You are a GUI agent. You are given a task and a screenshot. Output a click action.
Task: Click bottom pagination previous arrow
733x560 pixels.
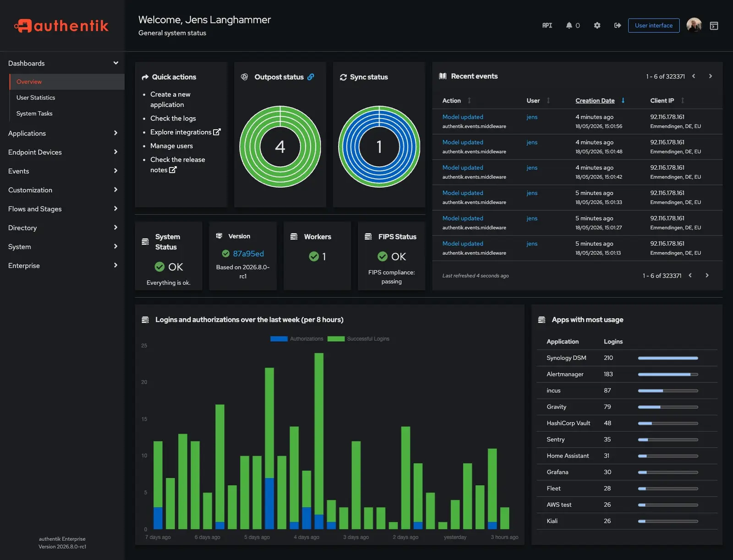(690, 276)
